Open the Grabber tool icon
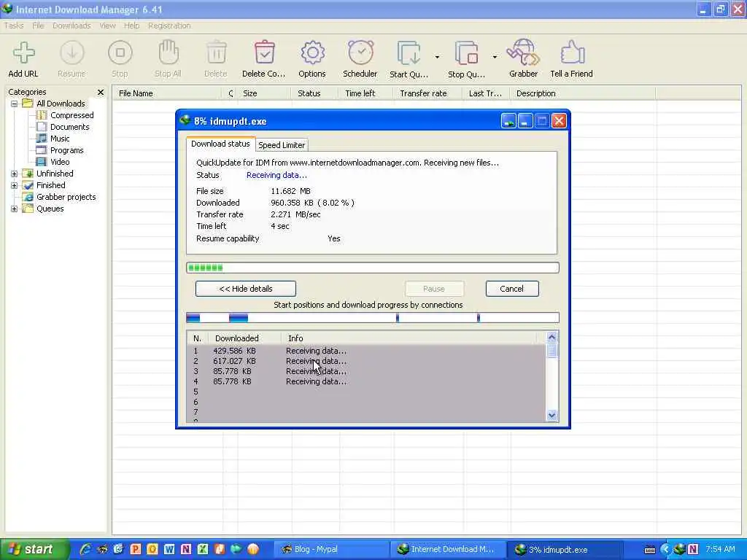 tap(523, 52)
